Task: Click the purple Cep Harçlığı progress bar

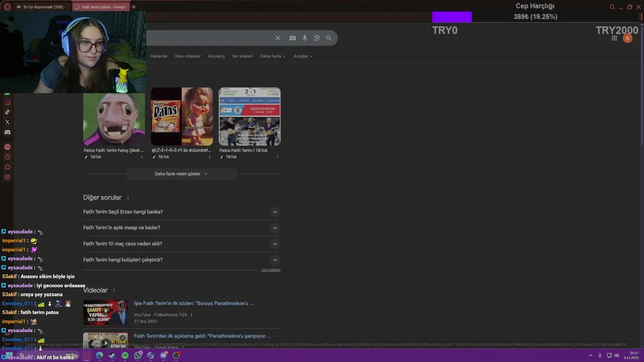Action: click(452, 17)
